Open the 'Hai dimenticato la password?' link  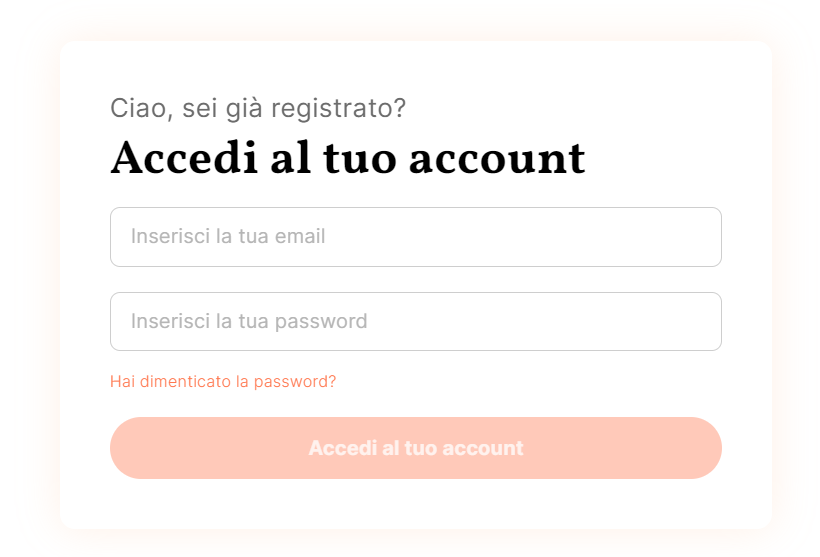223,382
